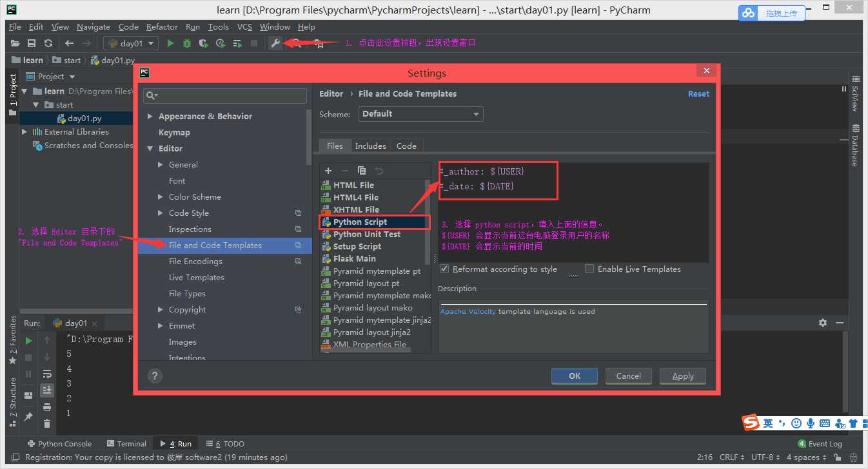Open the Python Console tab

(x=59, y=444)
